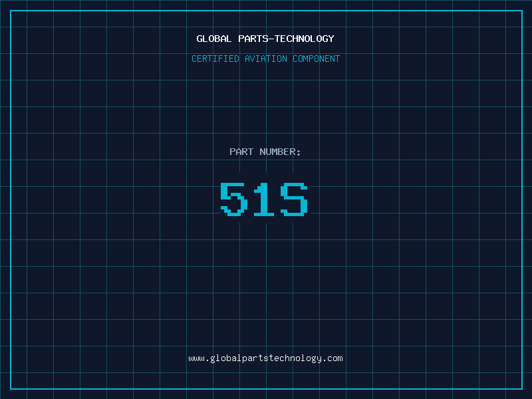Click the large part number 51S
Viewport: 532px width, 399px height.
(264, 199)
